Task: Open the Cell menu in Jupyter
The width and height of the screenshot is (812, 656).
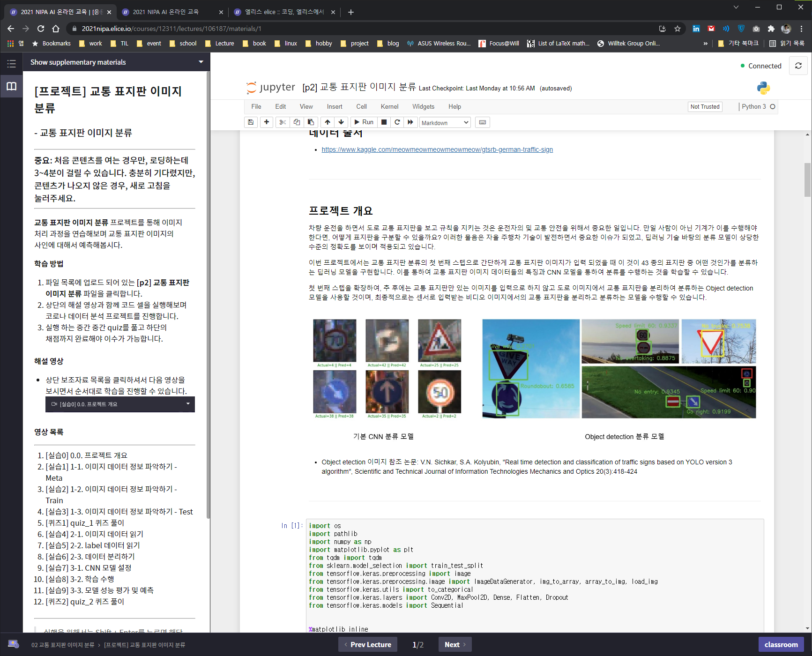Action: pos(362,107)
